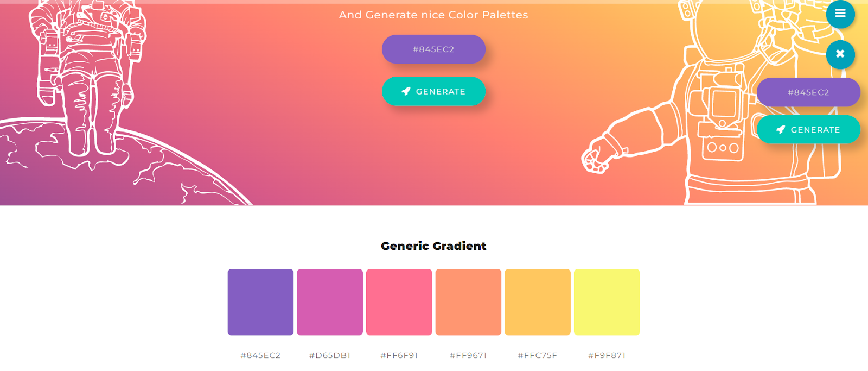Open the center #845EC2 color code button
Screen dimensions: 868x371
pyautogui.click(x=433, y=49)
